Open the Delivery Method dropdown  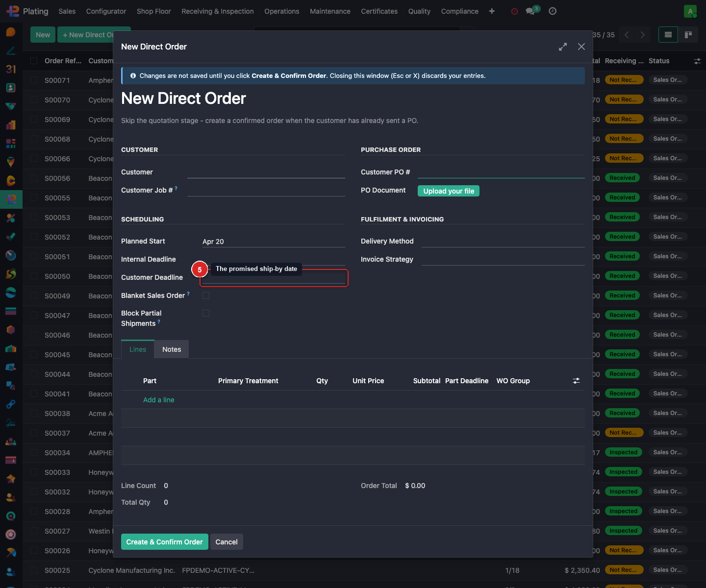point(503,241)
